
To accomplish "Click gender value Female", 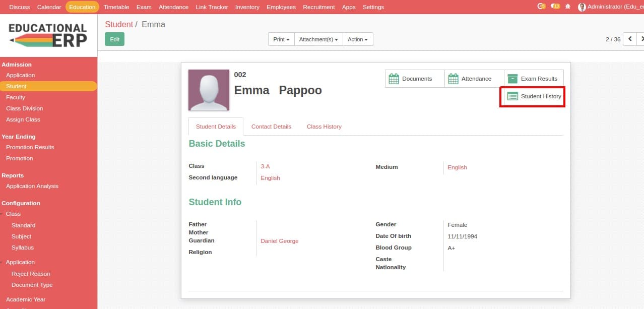I will 458,225.
